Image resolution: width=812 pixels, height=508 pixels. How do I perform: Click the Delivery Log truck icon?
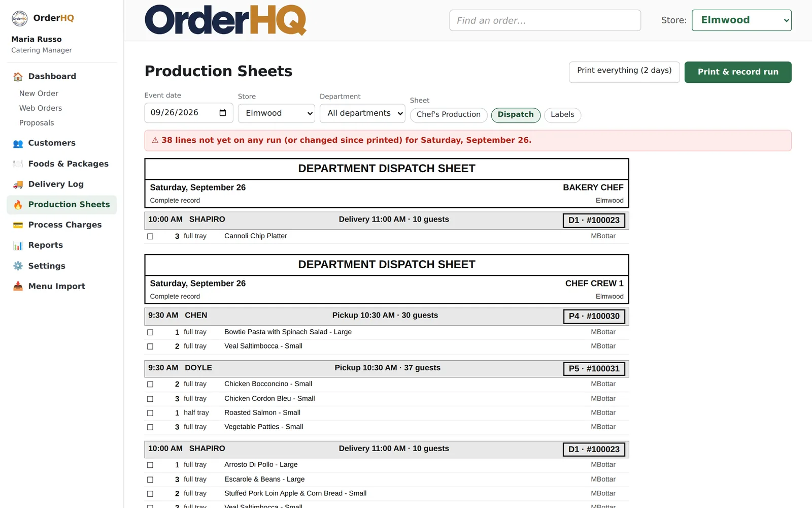(18, 184)
